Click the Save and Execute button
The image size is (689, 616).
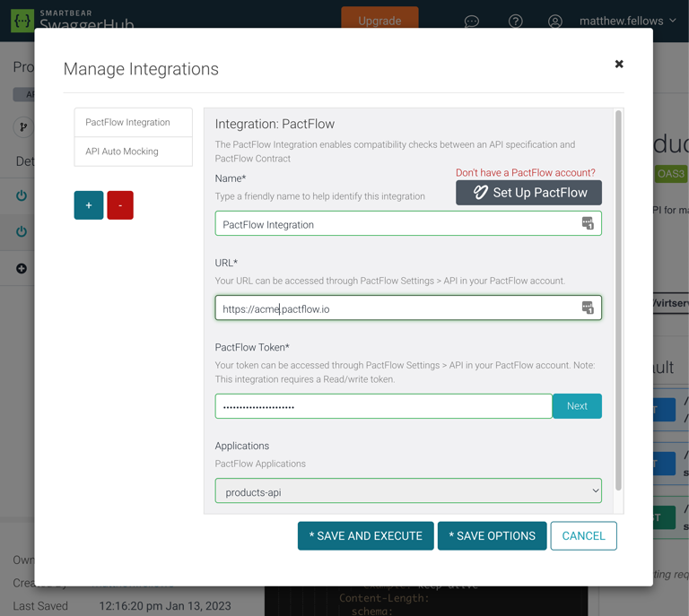365,535
